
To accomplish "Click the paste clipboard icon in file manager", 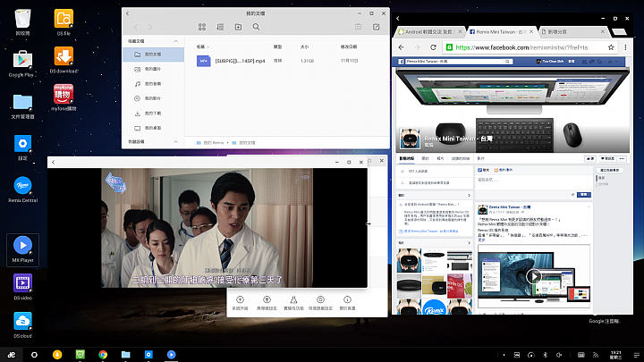I will (x=358, y=27).
